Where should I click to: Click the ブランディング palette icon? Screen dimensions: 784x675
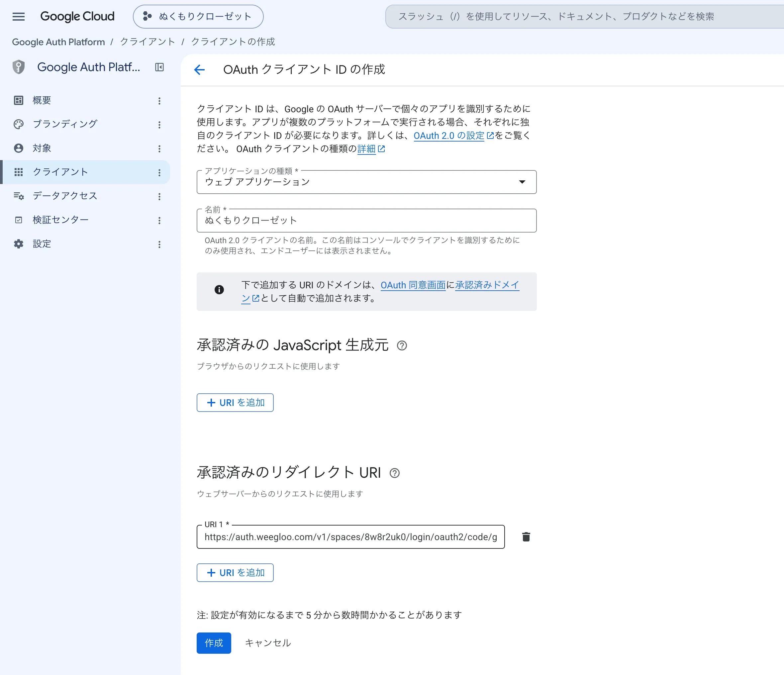(19, 124)
